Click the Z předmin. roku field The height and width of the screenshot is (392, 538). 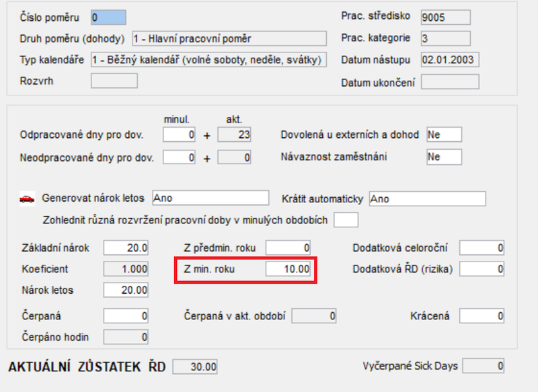pos(289,247)
